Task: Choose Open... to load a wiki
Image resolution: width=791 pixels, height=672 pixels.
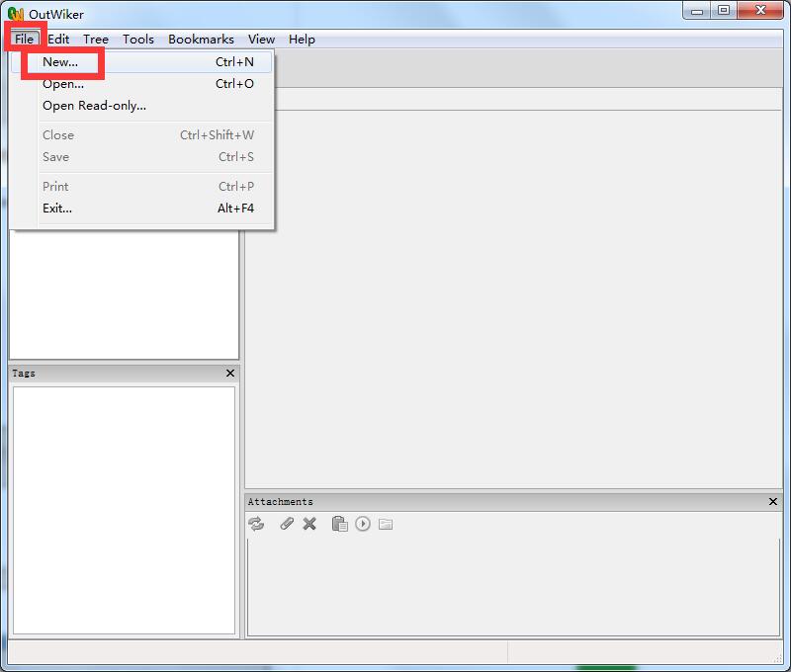Action: 62,83
